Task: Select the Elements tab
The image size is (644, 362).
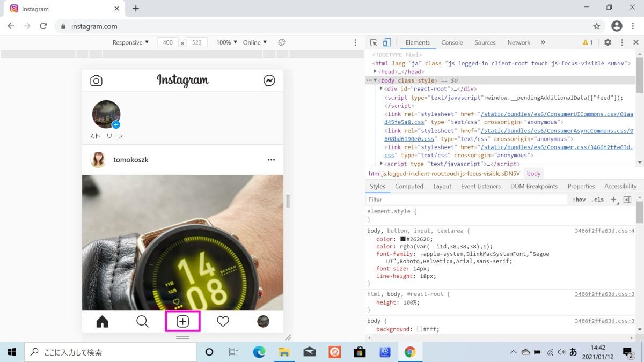Action: pyautogui.click(x=418, y=42)
